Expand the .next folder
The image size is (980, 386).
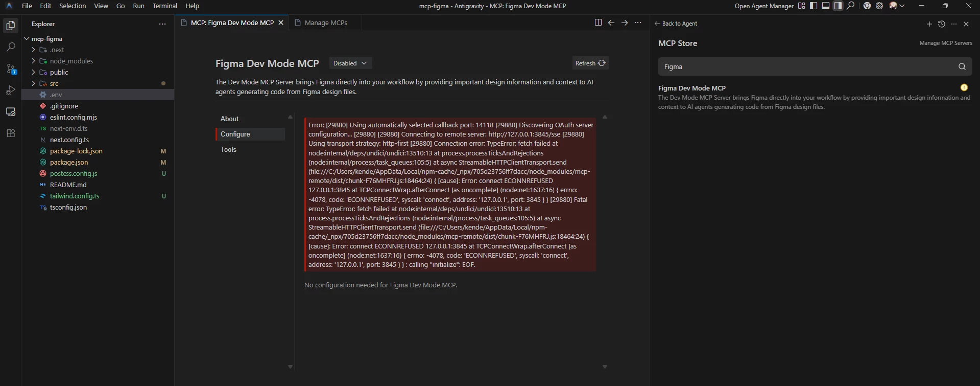33,50
